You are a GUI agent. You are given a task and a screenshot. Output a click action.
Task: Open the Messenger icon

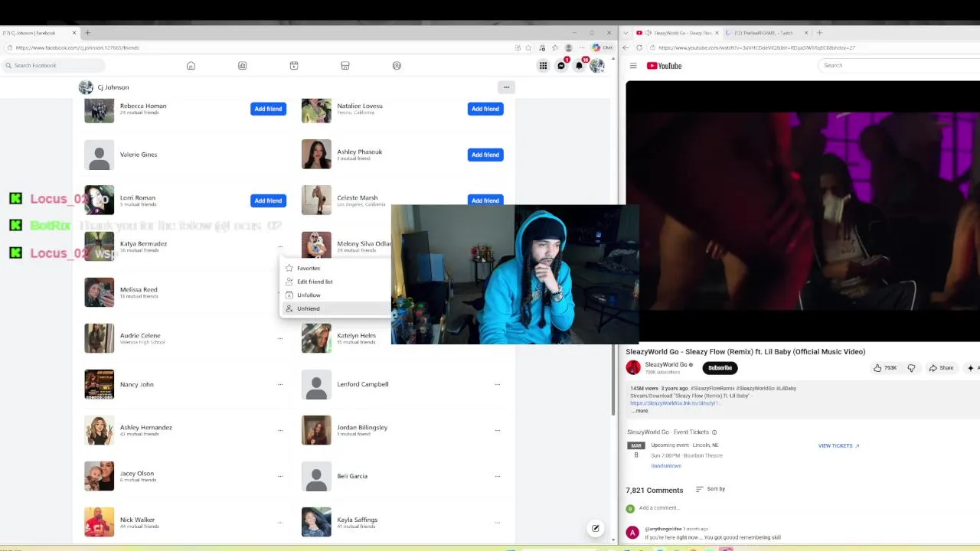pos(561,66)
